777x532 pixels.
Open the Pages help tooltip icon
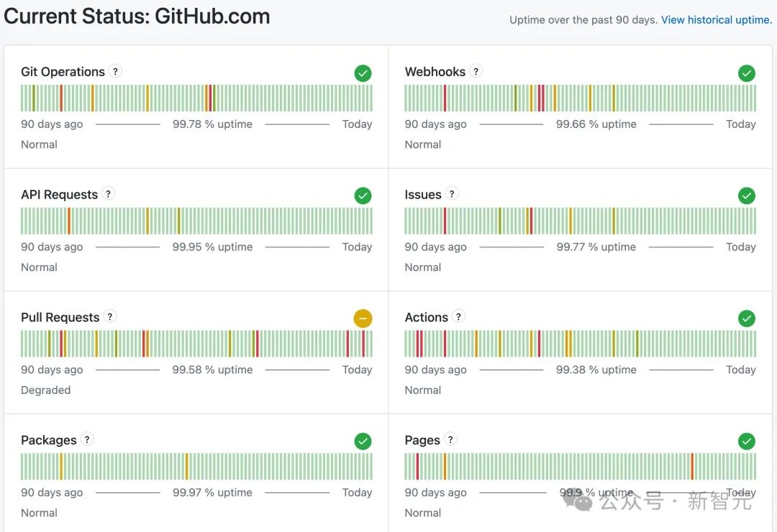tap(450, 440)
